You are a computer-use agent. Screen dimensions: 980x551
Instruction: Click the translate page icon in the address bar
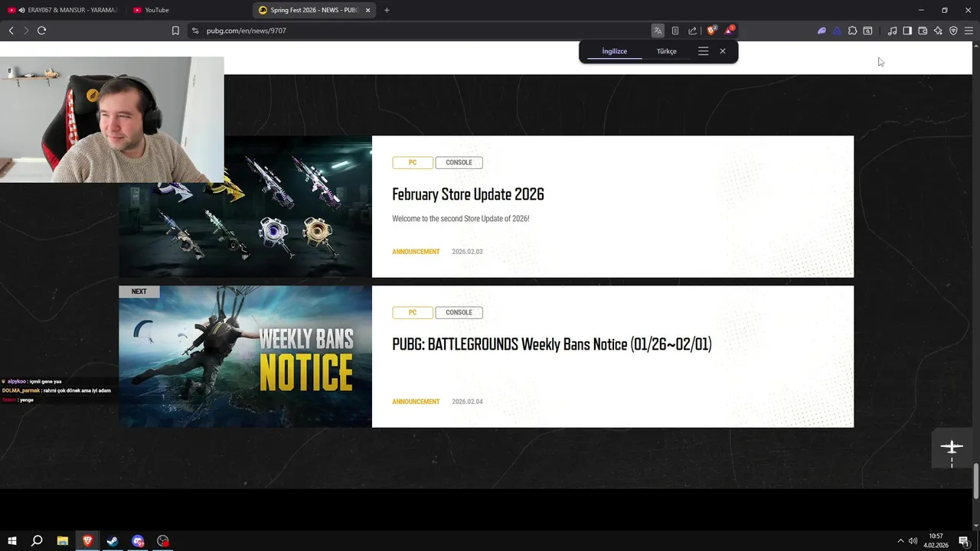click(x=658, y=31)
